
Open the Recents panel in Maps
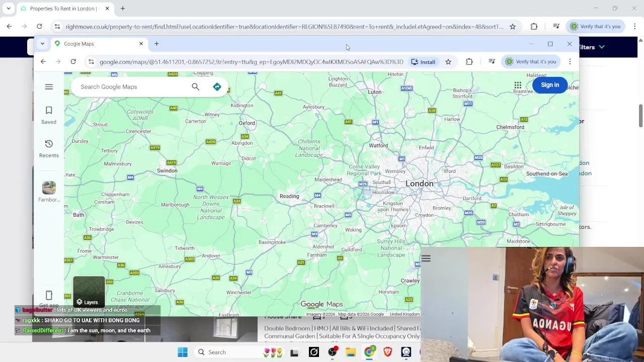49,149
